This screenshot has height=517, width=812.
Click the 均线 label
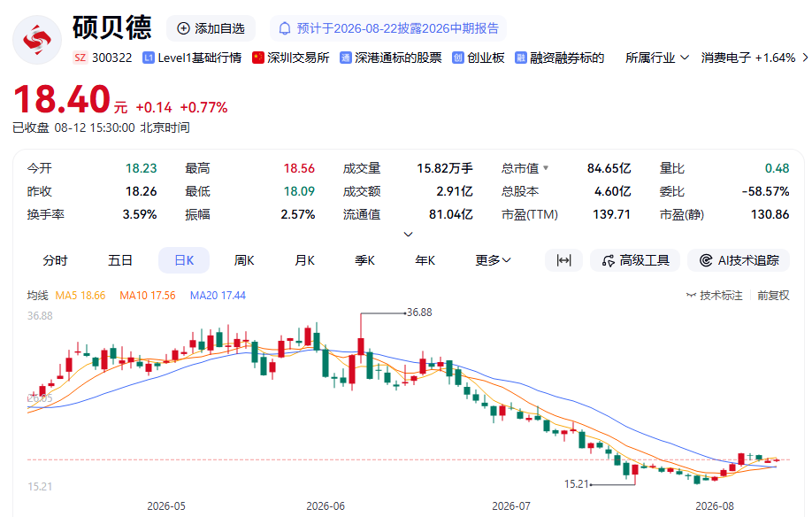point(37,296)
